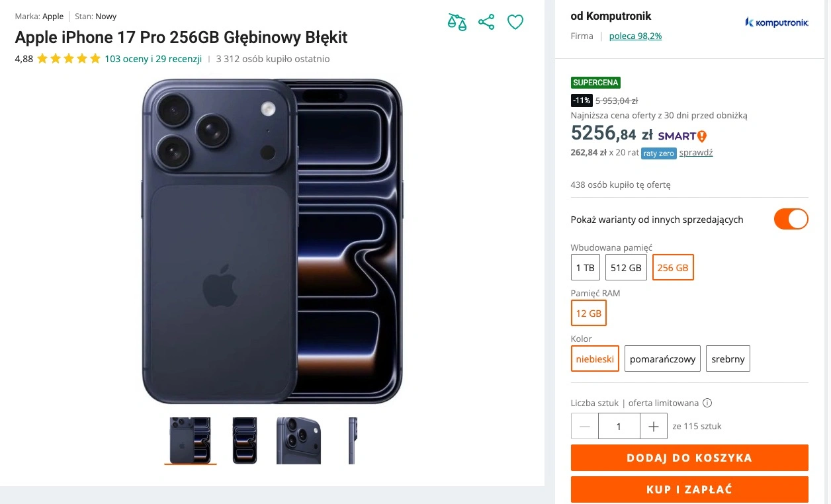Click the share offer icon
The width and height of the screenshot is (831, 504).
(x=486, y=22)
